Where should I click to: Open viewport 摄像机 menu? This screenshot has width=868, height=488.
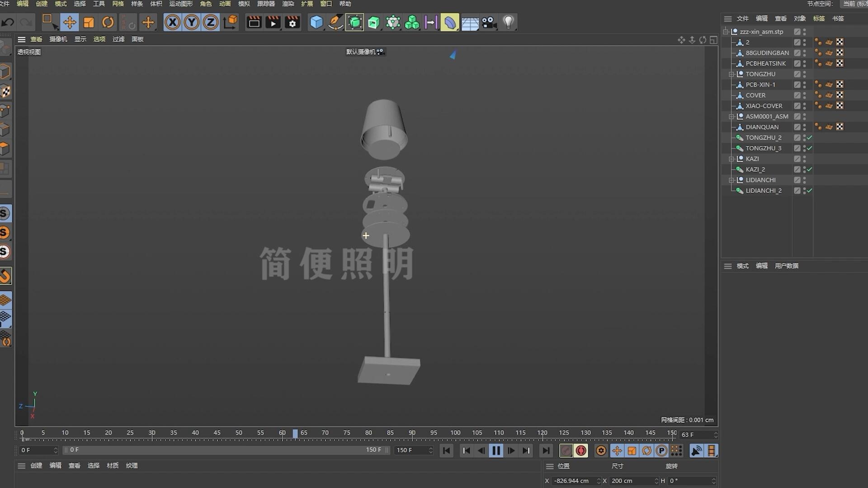58,39
